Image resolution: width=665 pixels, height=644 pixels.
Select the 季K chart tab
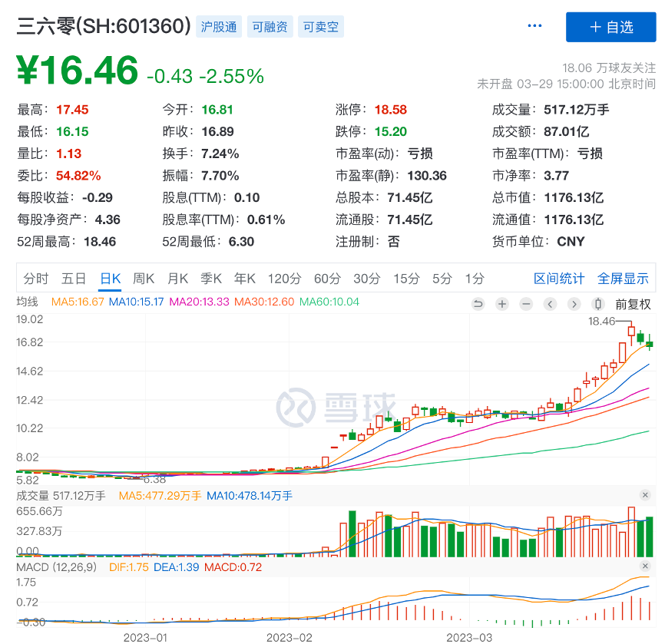tap(210, 279)
